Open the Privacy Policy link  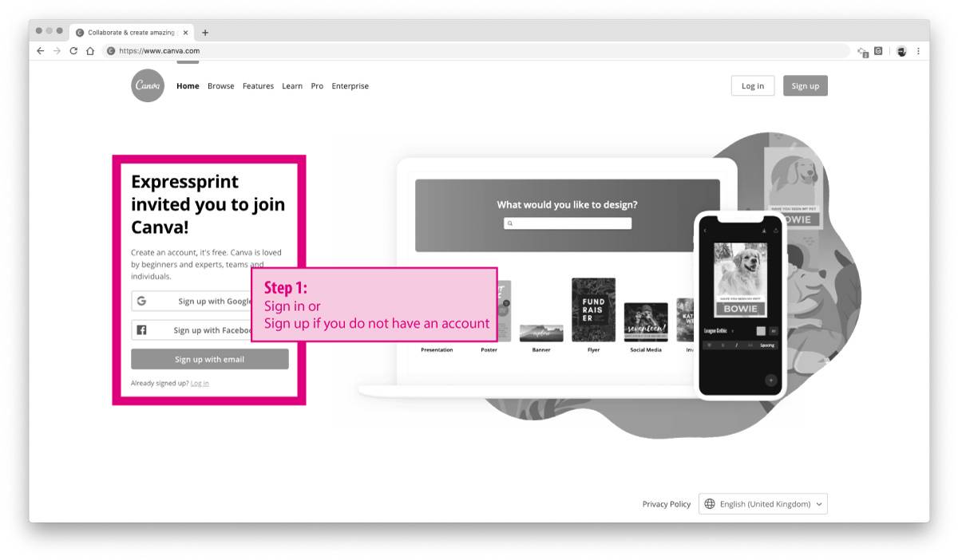pyautogui.click(x=667, y=504)
